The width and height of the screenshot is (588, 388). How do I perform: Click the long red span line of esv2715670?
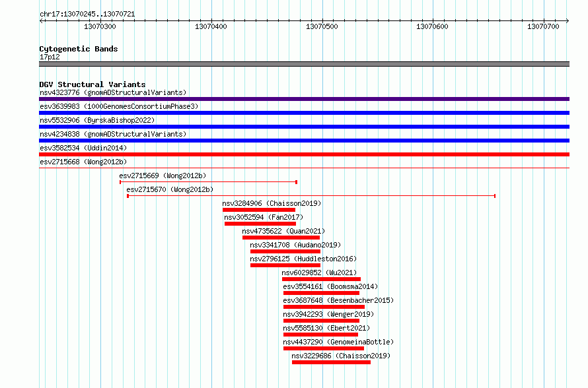(311, 196)
